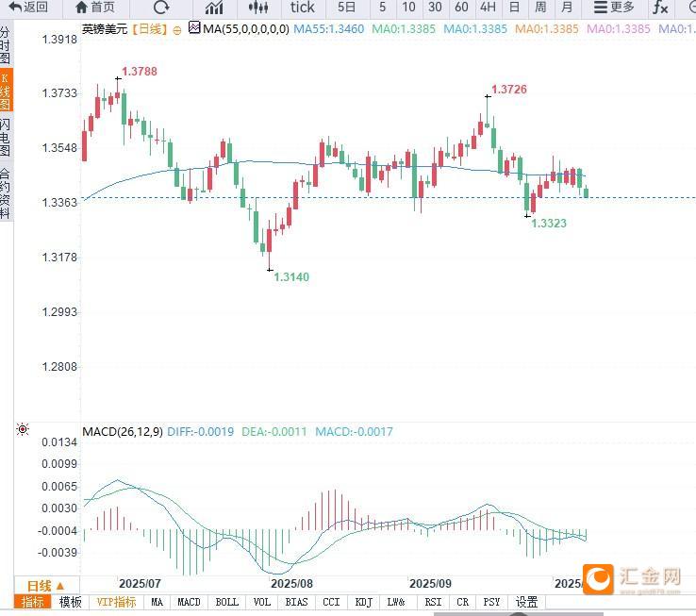Image resolution: width=696 pixels, height=616 pixels.
Task: Open VIP指标 tab
Action: click(x=116, y=602)
